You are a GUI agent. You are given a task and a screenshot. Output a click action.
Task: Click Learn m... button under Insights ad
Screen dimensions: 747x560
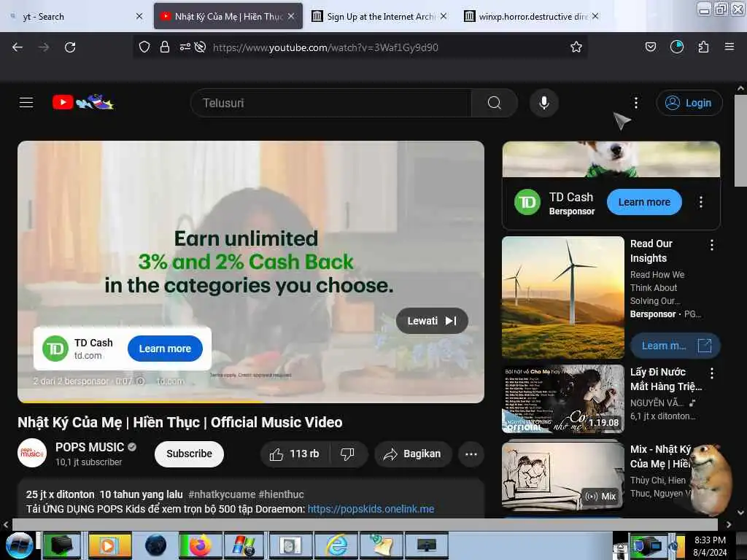[675, 346]
